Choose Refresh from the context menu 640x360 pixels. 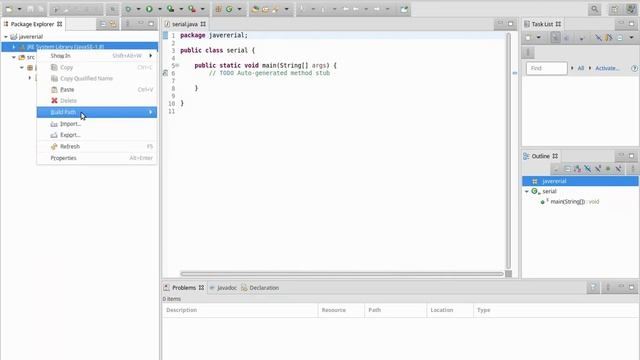[97, 146]
